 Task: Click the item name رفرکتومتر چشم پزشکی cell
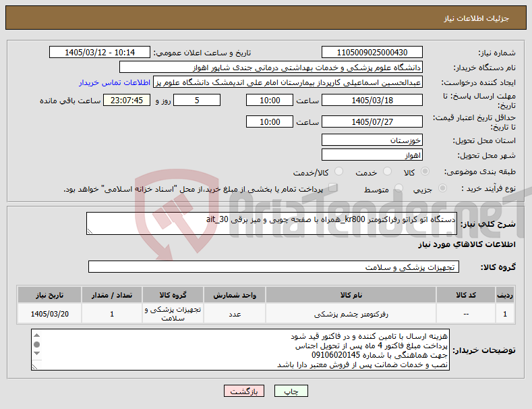[351, 314]
